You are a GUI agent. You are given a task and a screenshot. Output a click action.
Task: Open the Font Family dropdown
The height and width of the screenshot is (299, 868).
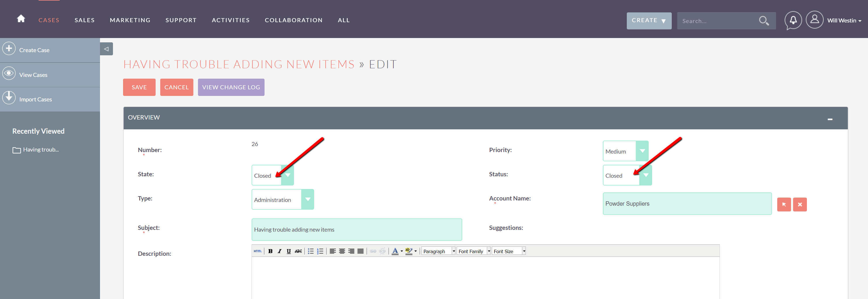point(474,251)
